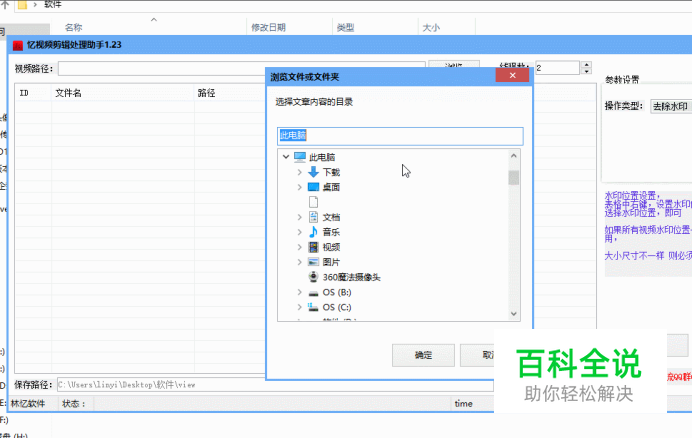Open the 操作类型 dropdown showing 去除水印
692x438 pixels.
pos(671,106)
